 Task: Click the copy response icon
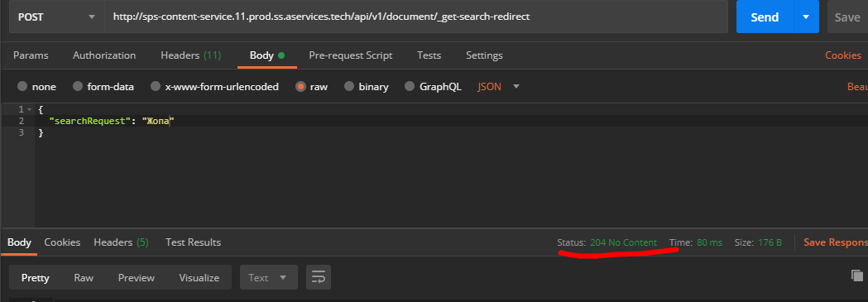(x=857, y=275)
